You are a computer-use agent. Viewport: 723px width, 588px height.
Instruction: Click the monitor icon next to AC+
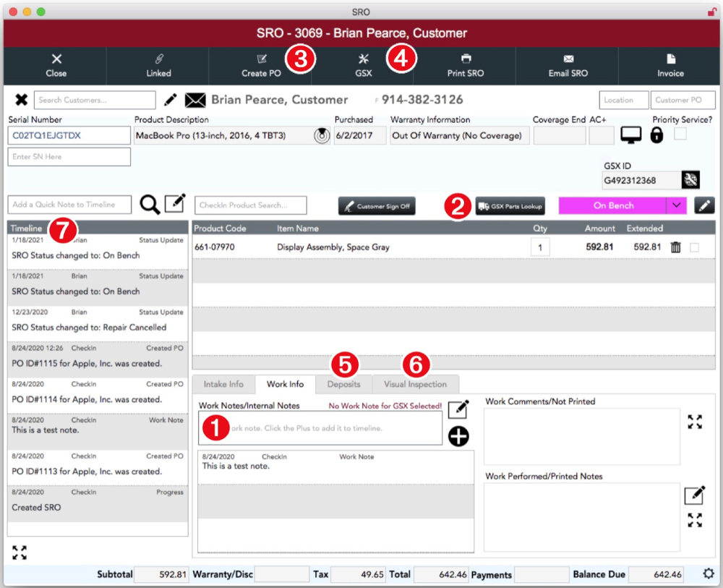tap(631, 135)
